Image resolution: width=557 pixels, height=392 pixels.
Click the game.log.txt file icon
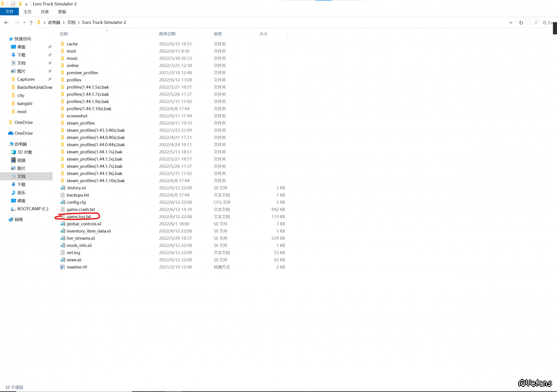[x=63, y=216]
